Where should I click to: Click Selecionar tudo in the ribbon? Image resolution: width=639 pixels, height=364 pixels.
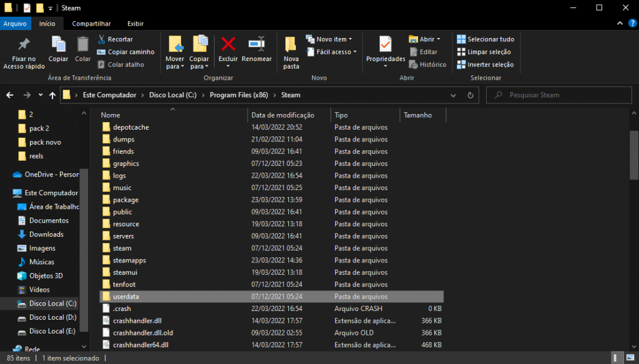tap(485, 39)
